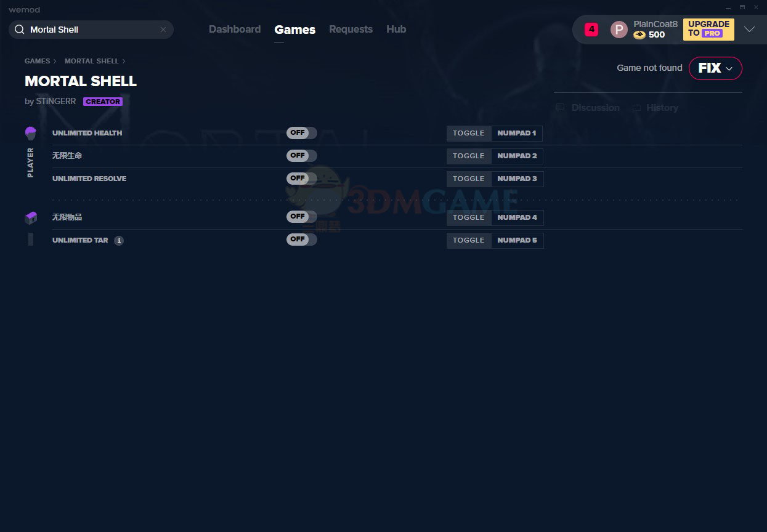Enable the Unlimited Health toggle
This screenshot has height=532, width=767.
(301, 133)
